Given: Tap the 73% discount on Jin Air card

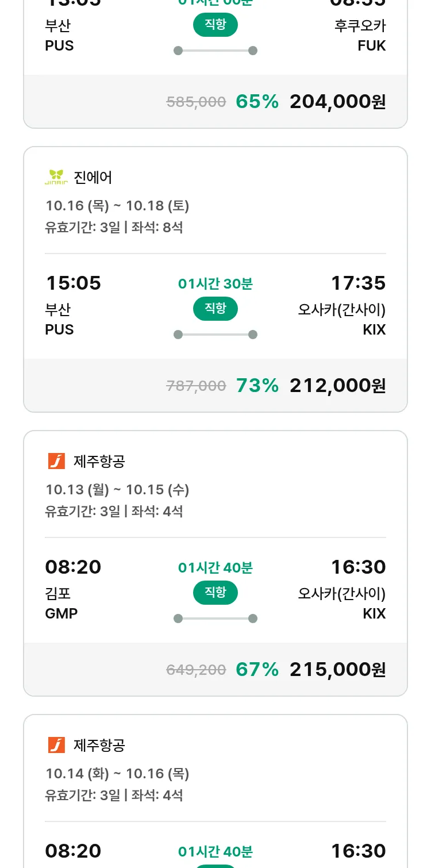Looking at the screenshot, I should [257, 386].
